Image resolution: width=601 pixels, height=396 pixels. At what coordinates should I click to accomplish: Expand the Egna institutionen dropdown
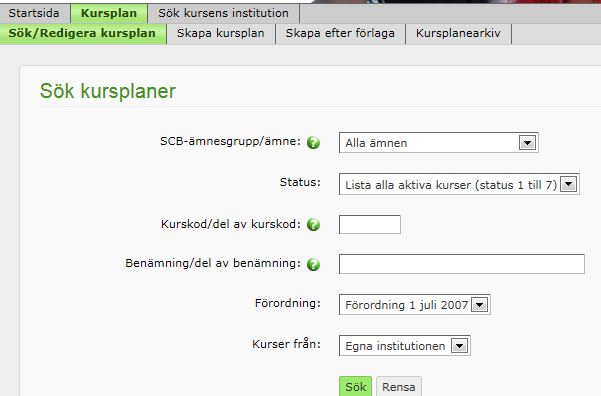(404, 346)
